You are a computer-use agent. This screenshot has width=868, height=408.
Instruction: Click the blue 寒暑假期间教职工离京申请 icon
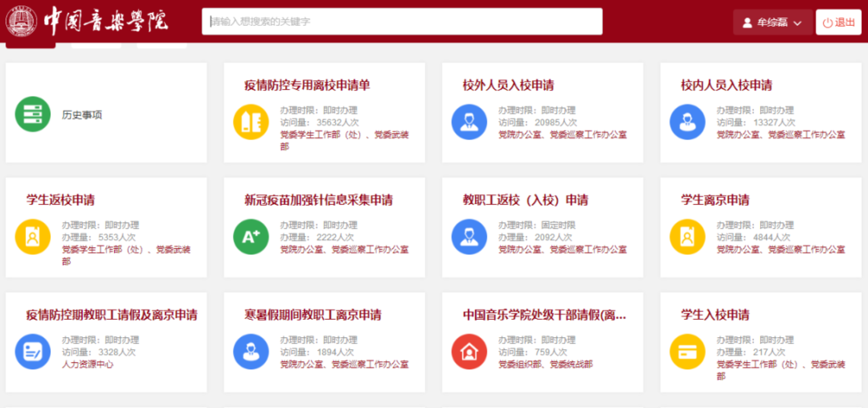[x=251, y=351]
